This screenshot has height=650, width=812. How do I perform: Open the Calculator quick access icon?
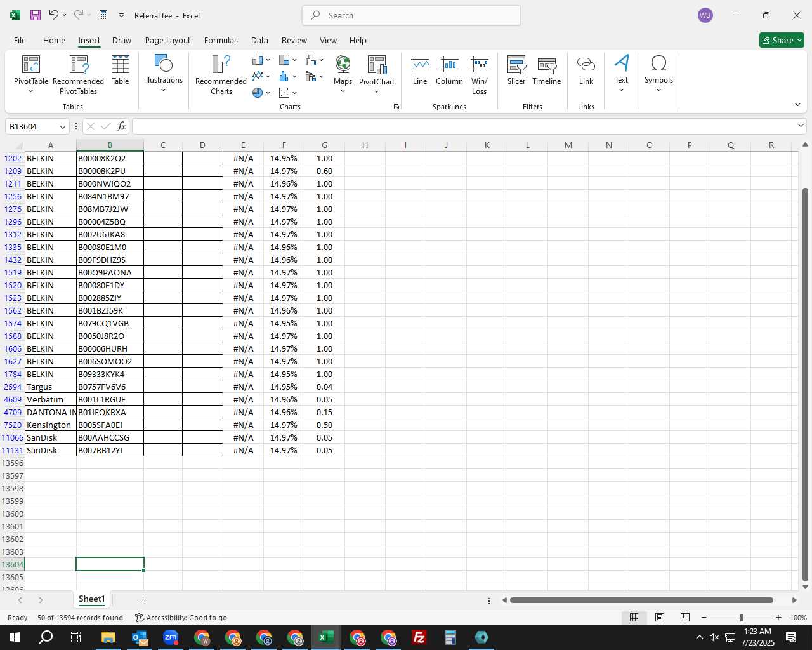click(103, 15)
